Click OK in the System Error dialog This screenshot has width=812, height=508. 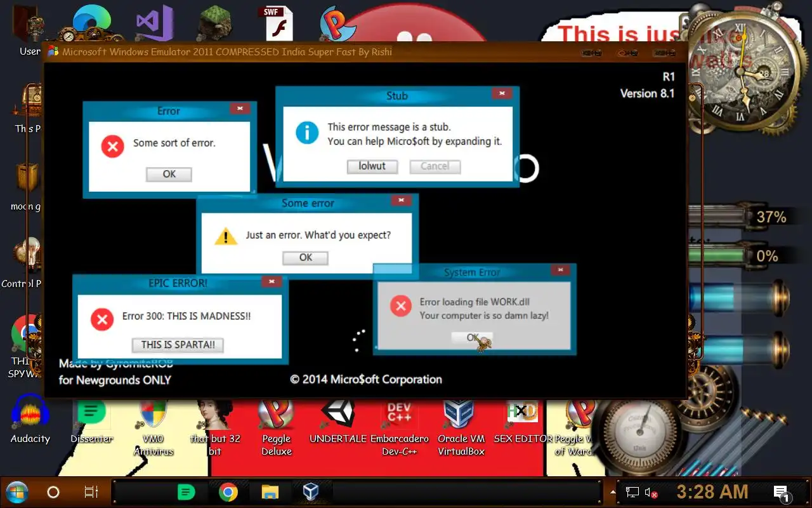click(x=473, y=338)
